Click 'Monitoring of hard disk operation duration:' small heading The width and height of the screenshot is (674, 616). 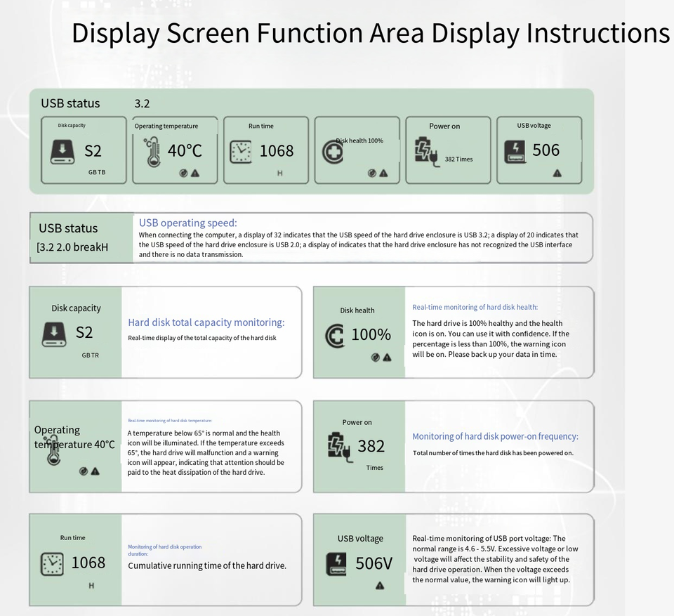[x=164, y=550]
